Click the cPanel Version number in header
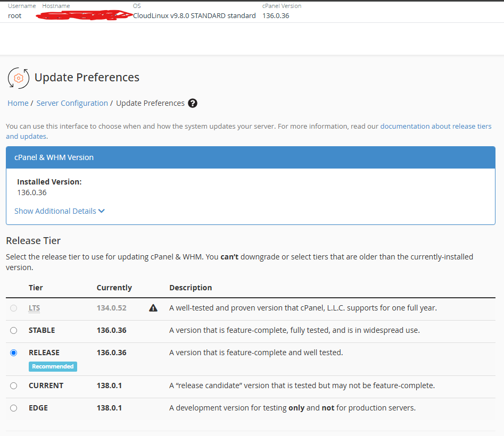 click(x=276, y=16)
